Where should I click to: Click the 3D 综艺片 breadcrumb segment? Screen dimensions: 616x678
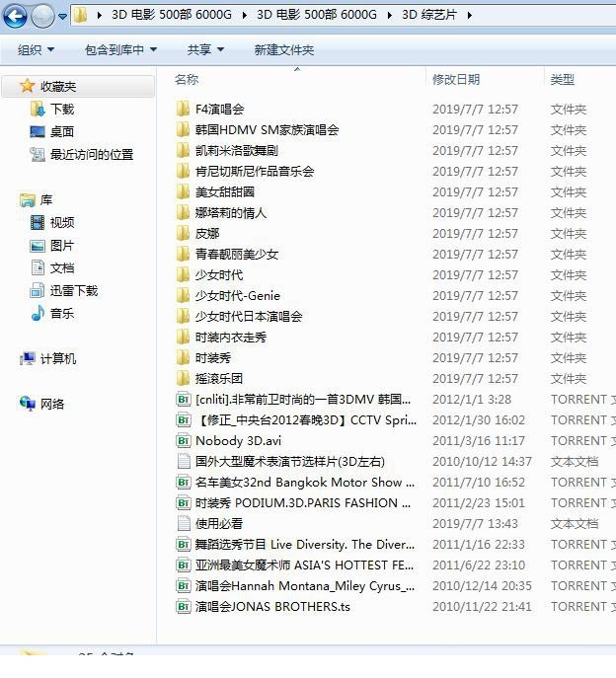(429, 15)
